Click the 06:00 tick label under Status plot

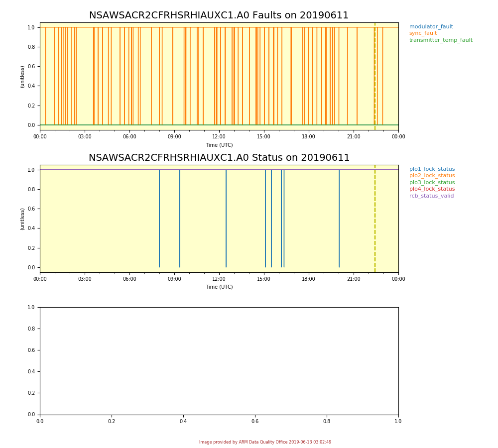[129, 279]
